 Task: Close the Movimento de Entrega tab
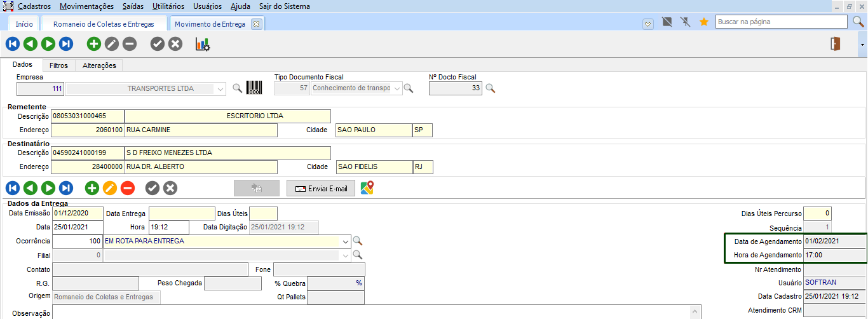tap(256, 24)
